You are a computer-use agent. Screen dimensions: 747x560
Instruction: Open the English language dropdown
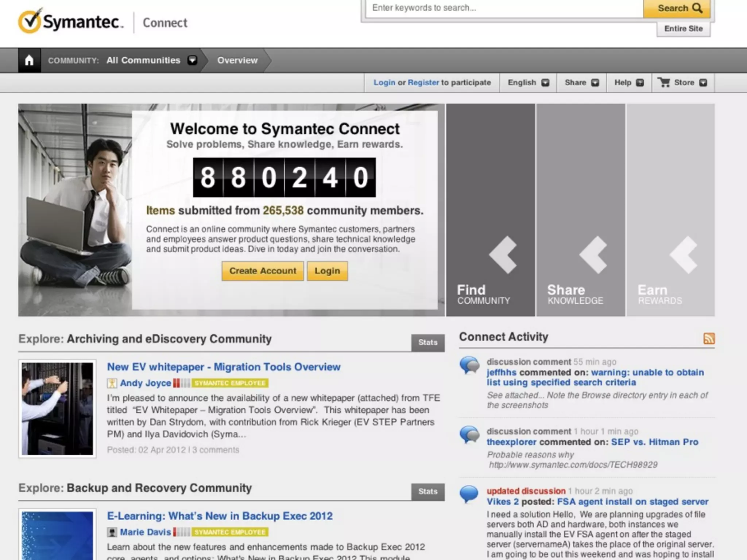528,82
